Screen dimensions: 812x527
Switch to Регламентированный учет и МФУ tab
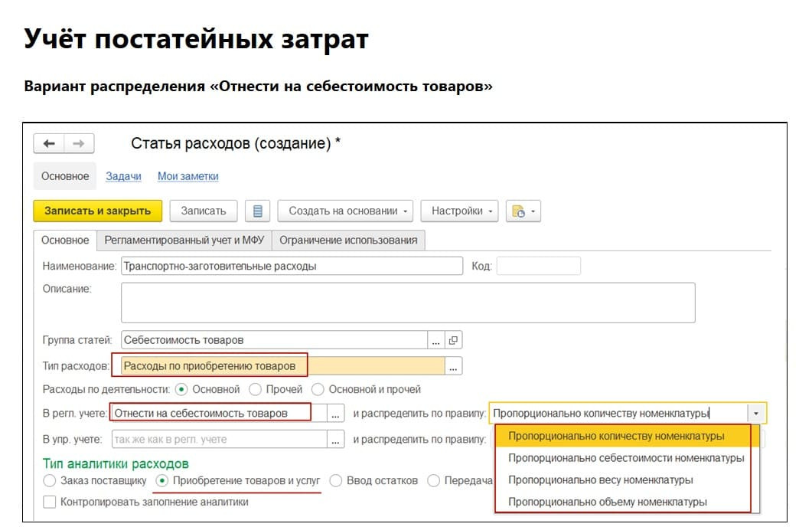tap(184, 240)
